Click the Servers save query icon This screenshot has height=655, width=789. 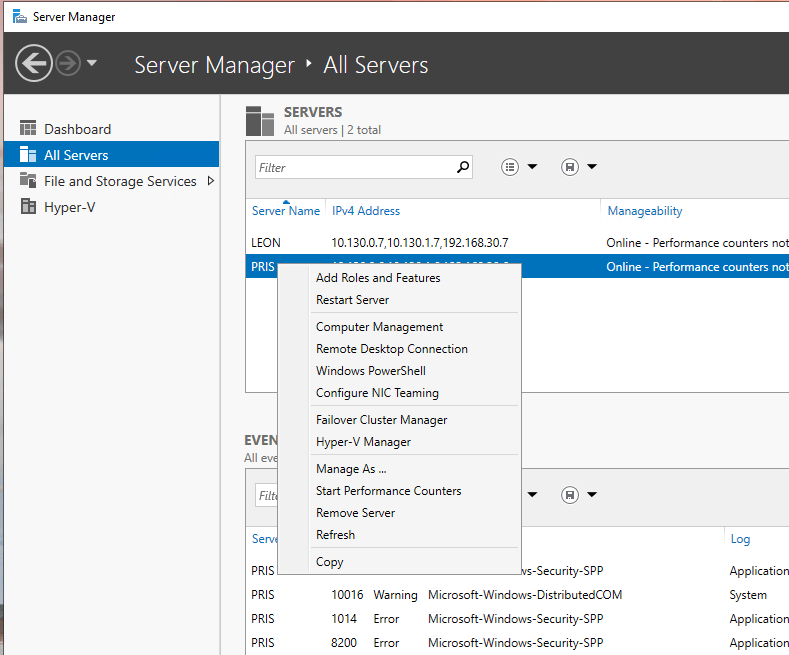[570, 168]
